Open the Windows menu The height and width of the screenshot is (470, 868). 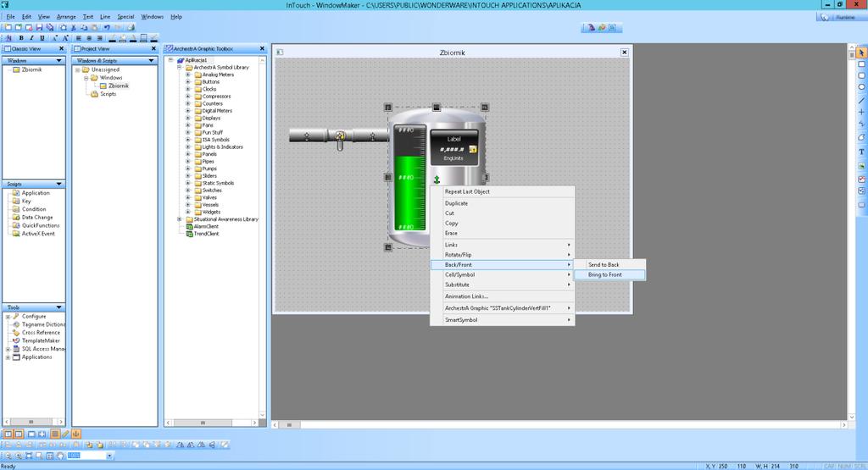click(x=152, y=17)
